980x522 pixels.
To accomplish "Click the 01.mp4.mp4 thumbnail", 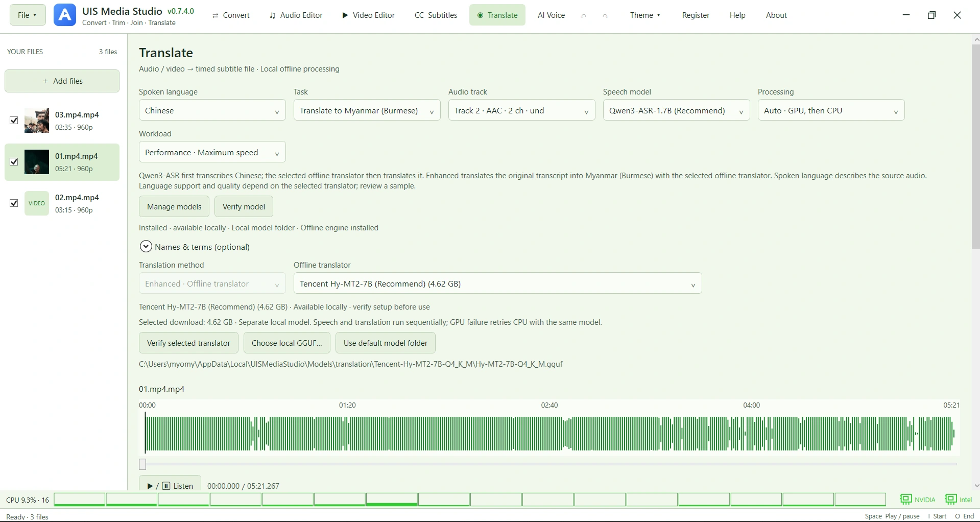I will [37, 162].
